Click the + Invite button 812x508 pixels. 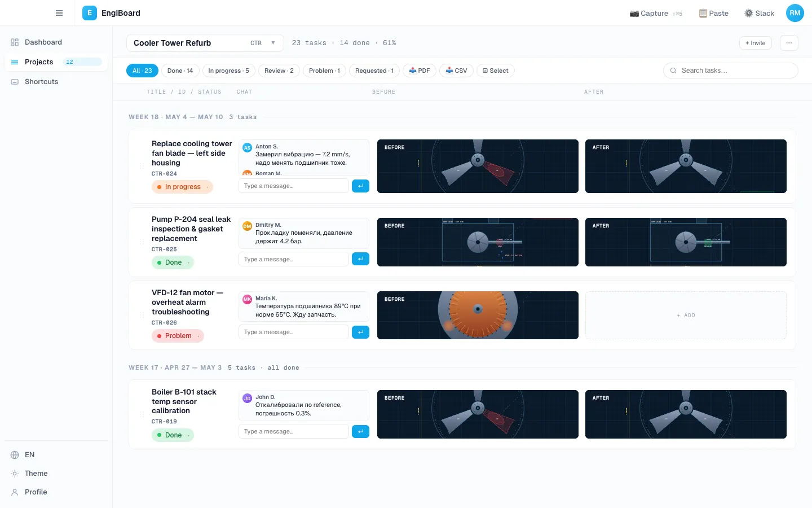click(x=756, y=43)
